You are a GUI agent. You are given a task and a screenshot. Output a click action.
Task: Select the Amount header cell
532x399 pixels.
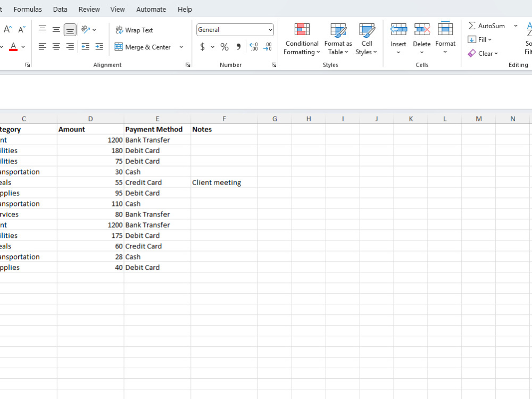pos(90,129)
